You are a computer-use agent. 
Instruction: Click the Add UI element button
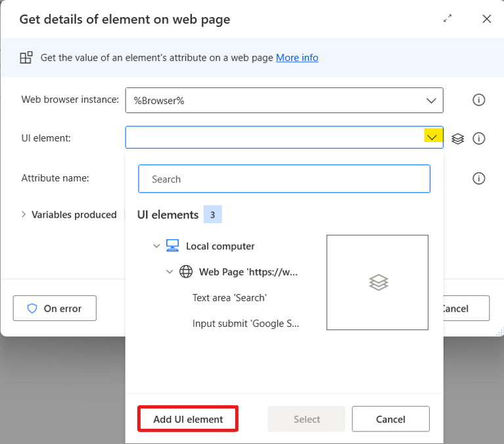pyautogui.click(x=188, y=419)
